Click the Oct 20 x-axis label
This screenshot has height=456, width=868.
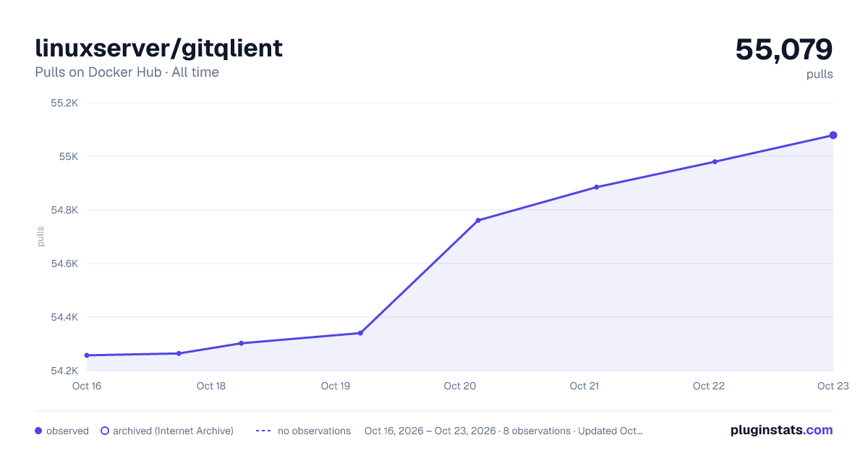(460, 386)
